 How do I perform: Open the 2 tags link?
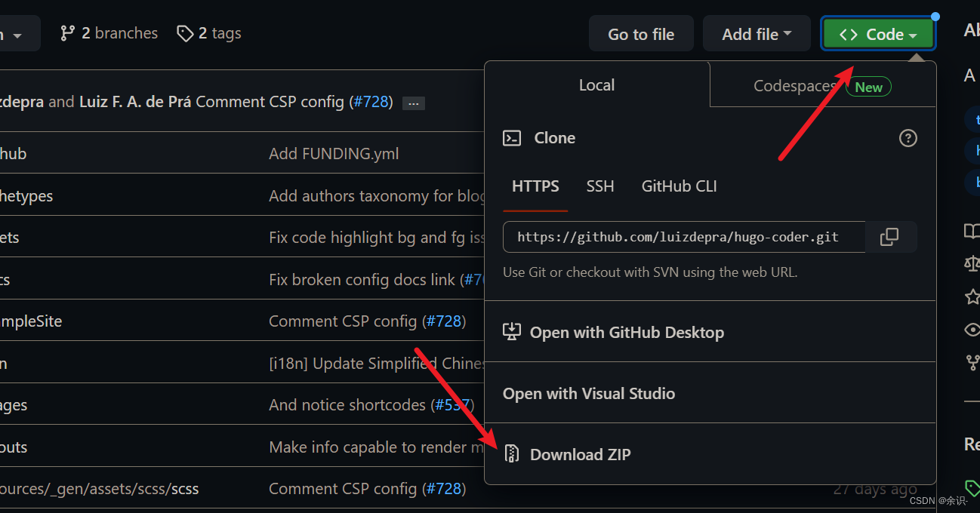click(x=209, y=33)
